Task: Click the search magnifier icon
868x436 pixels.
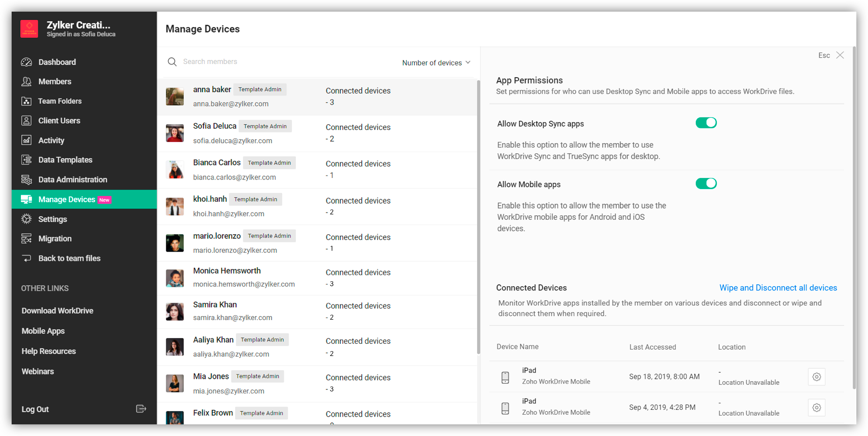Action: (172, 62)
